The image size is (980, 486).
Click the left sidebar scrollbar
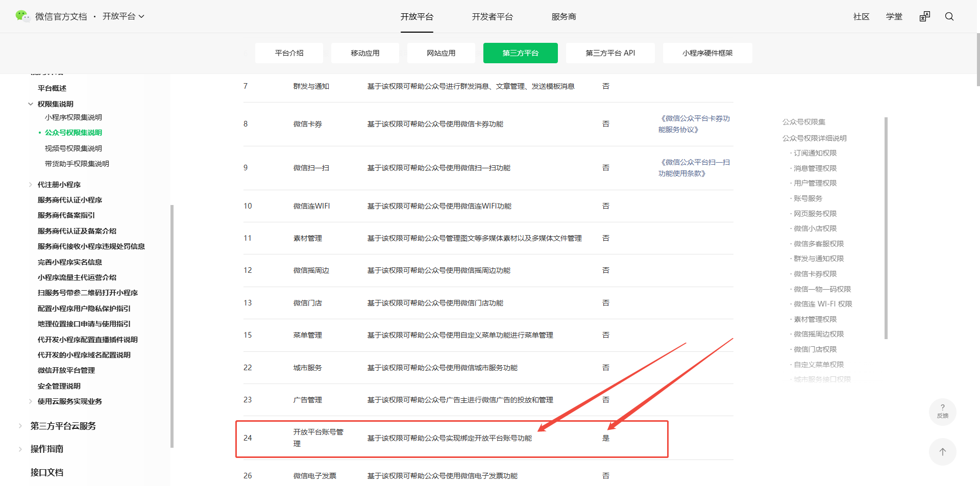pos(172,326)
